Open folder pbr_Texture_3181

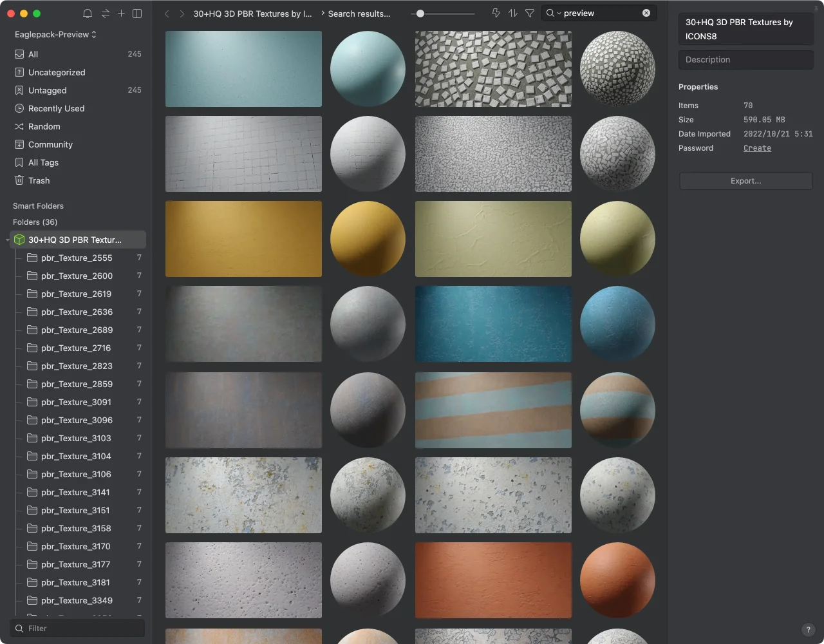pos(78,582)
